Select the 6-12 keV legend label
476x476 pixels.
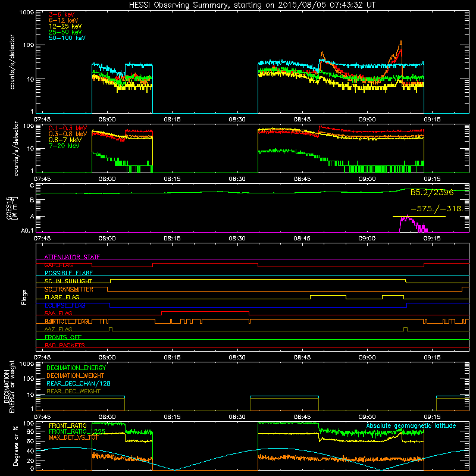pos(64,20)
